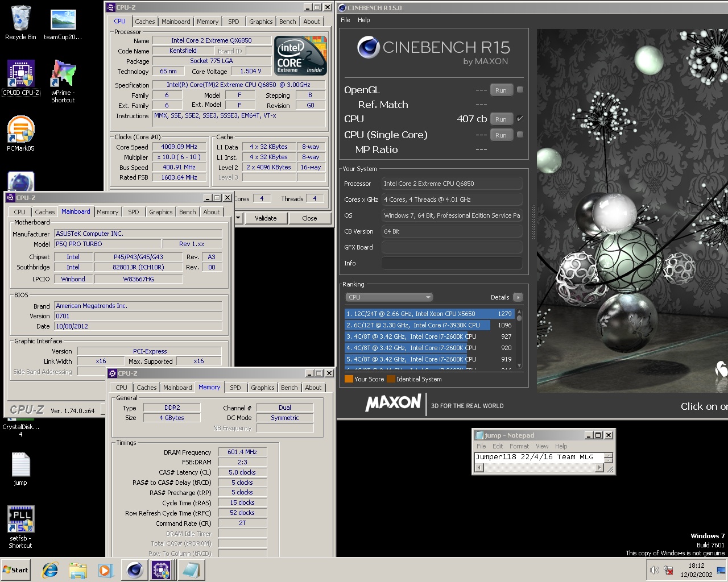
Task: Switch to CPU-Z taskbar button
Action: 162,570
